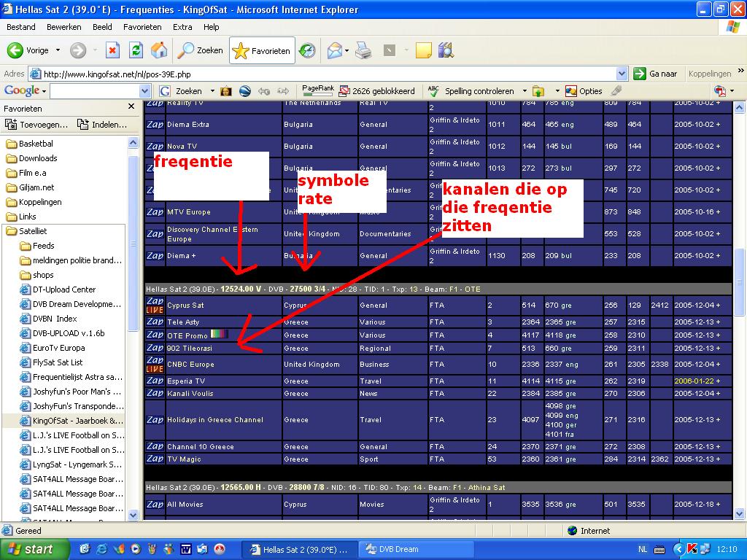Open the Google toolbar Opties button
Image resolution: width=747 pixels, height=560 pixels.
coord(584,91)
